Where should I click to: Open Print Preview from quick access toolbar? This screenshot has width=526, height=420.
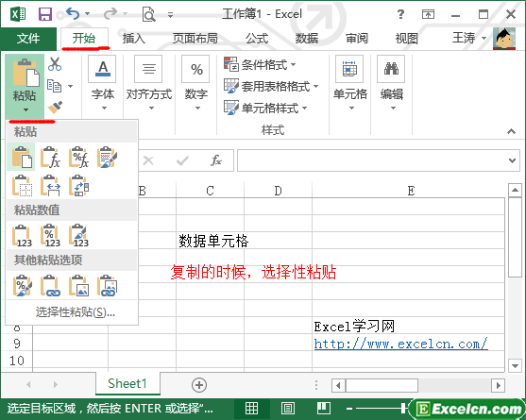pos(148,14)
